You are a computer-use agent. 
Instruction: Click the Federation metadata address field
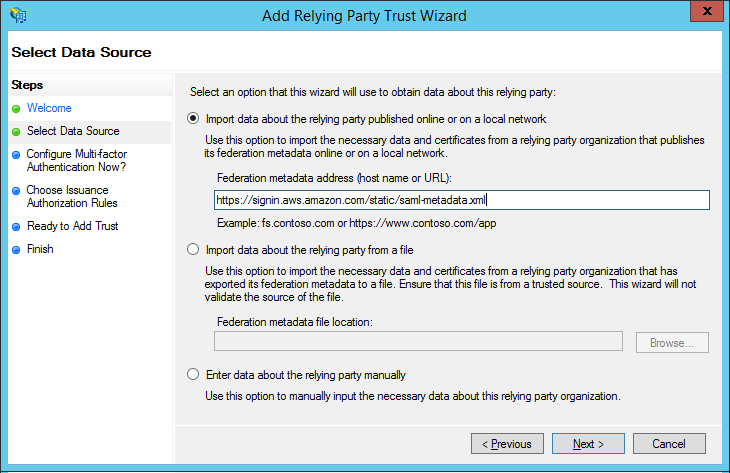coord(461,200)
